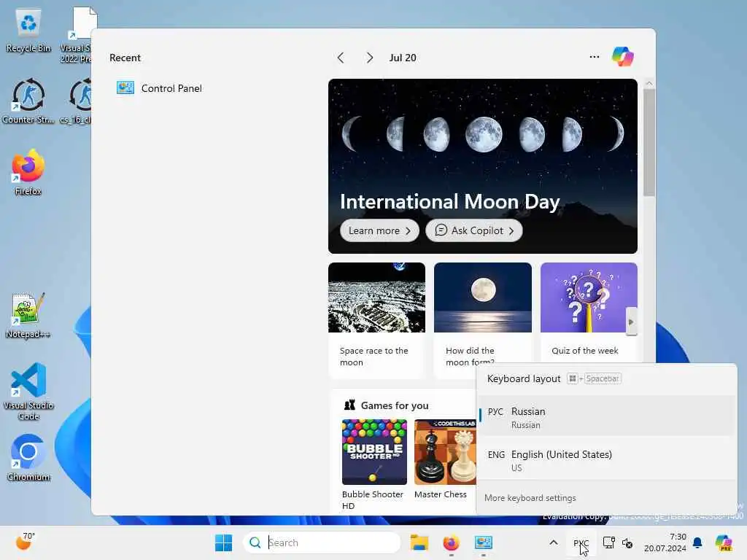The width and height of the screenshot is (747, 560).
Task: Open the clock showing 7:30 and date
Action: (x=665, y=542)
